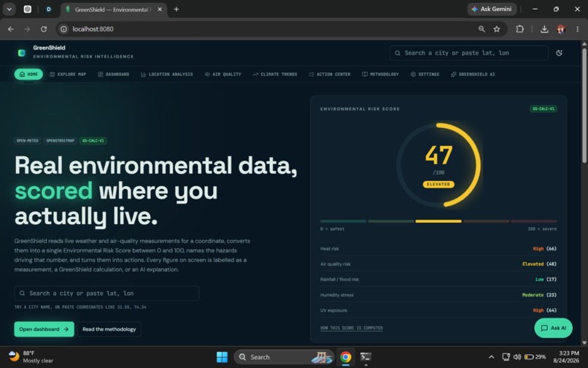Click the site information icon in the address bar
This screenshot has width=588, height=368.
point(63,29)
